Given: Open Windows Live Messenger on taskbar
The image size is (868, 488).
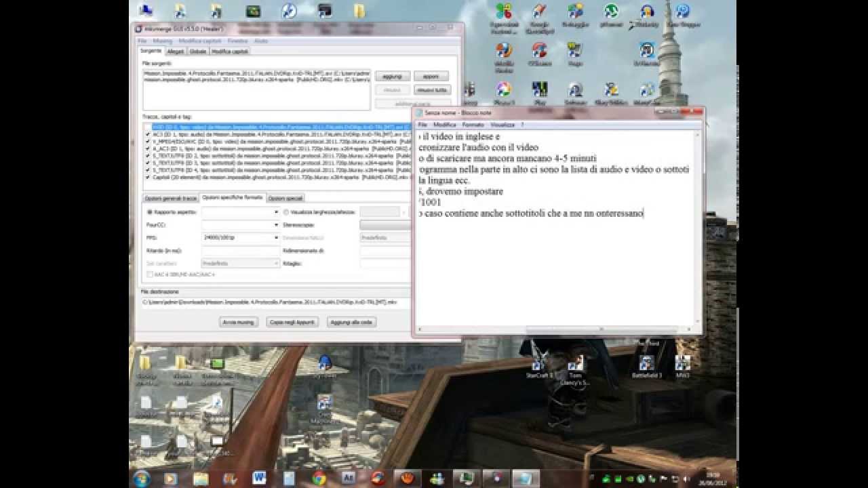Looking at the screenshot, I should (437, 479).
